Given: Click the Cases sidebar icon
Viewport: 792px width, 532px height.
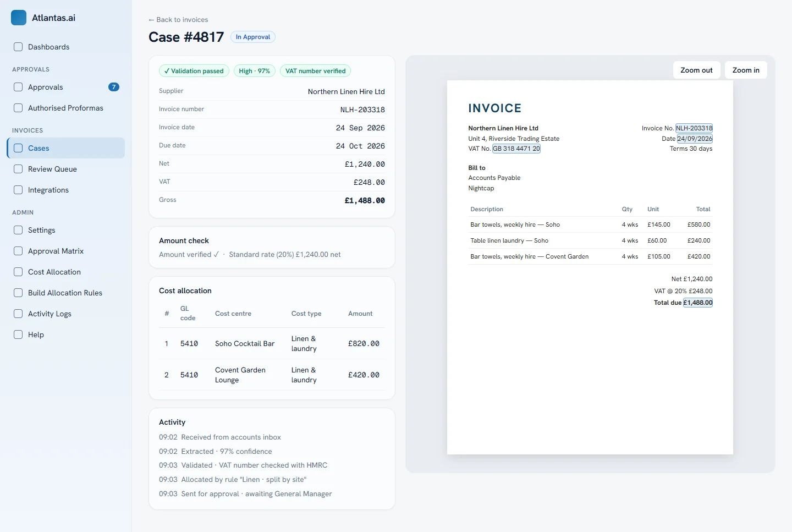Looking at the screenshot, I should [x=18, y=148].
